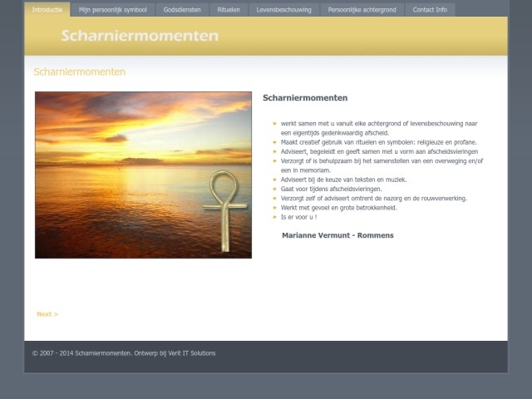532x399 pixels.
Task: Click the bold Scharniermomenten heading above the list
Action: pyautogui.click(x=304, y=98)
